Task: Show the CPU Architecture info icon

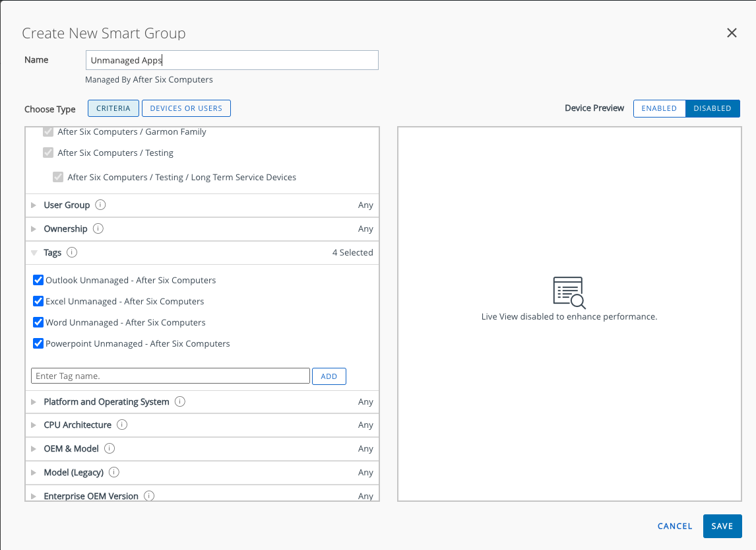Action: point(122,425)
